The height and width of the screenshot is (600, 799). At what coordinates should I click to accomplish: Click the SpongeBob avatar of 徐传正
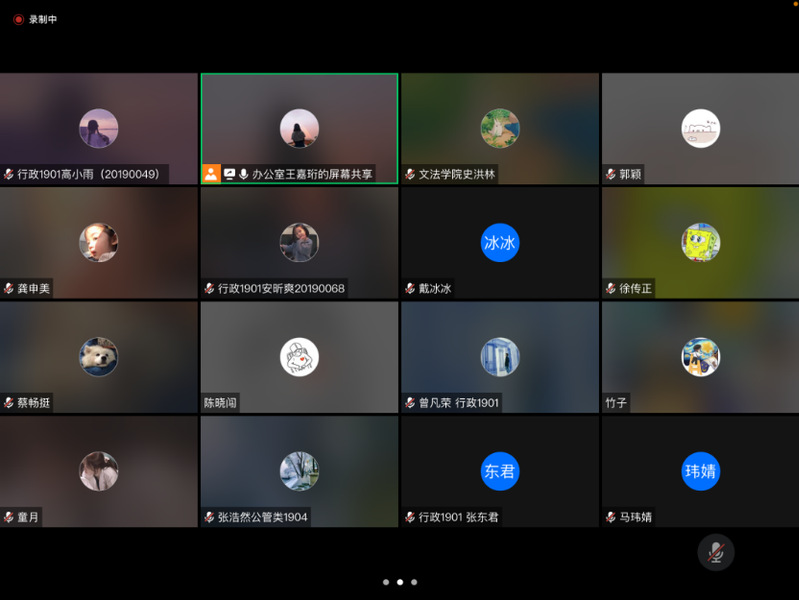[x=700, y=243]
